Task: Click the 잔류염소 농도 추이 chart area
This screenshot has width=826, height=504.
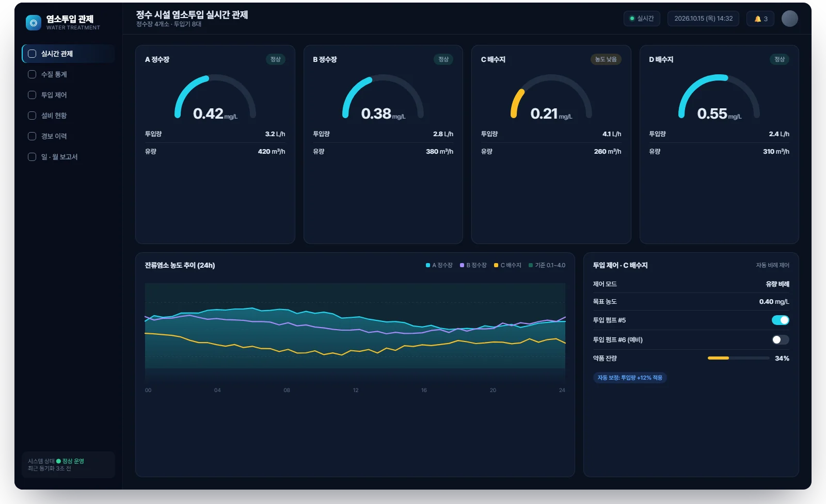Action: pos(355,333)
